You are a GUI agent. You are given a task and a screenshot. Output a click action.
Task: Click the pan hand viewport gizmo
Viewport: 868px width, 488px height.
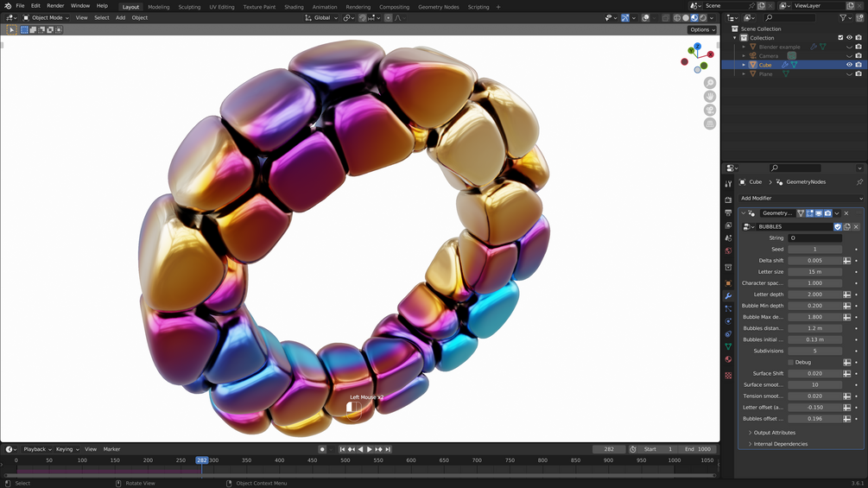pyautogui.click(x=710, y=96)
